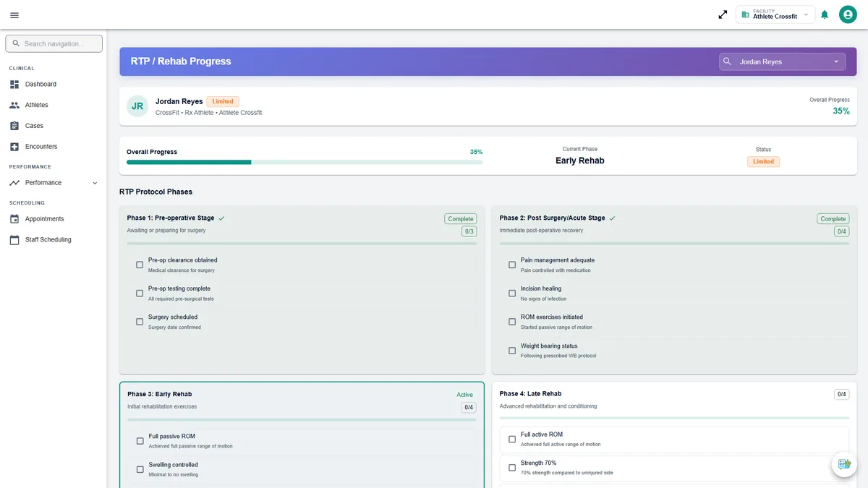Click the Phase 4 0/4 counter

coord(842,395)
